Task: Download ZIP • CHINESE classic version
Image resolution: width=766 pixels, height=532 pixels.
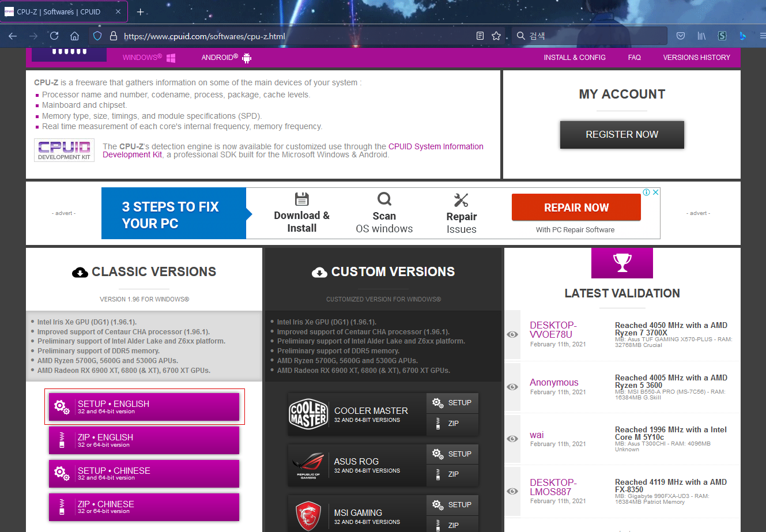Action: (144, 507)
